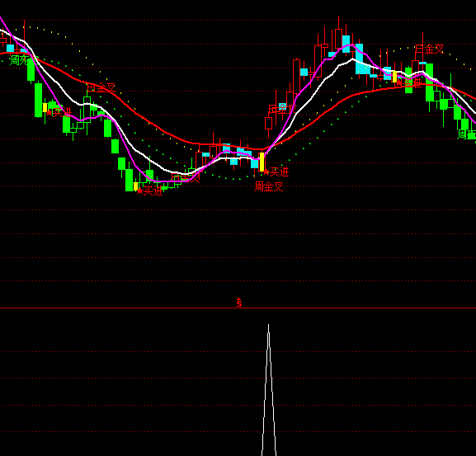
Task: Click the leftmost red 买进 star marker
Action: 49,113
